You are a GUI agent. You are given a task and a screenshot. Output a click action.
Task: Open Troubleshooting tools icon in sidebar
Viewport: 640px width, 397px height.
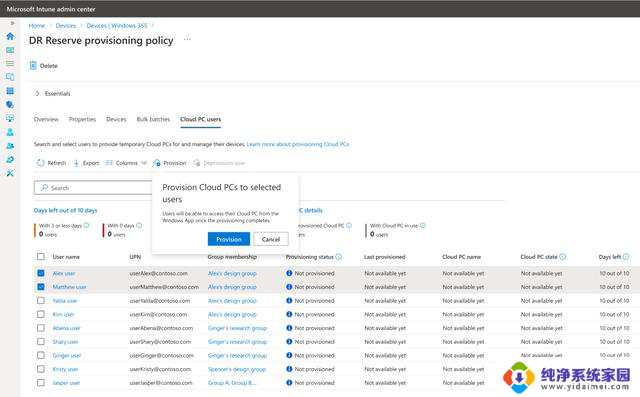click(10, 173)
